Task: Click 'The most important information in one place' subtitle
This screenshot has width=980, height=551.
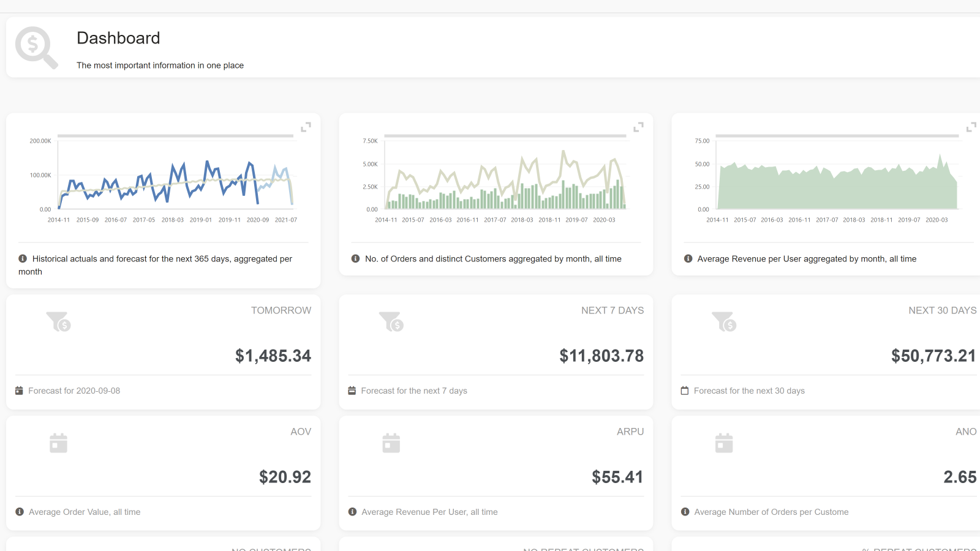Action: 160,66
